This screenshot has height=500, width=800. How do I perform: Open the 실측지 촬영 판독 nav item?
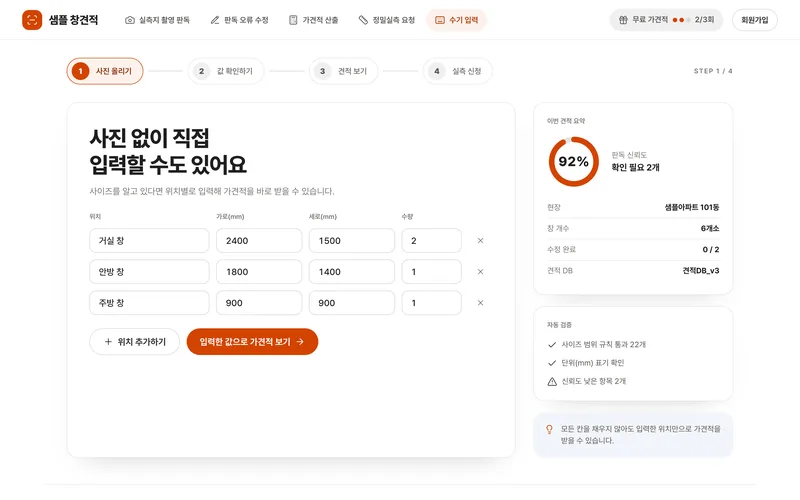coord(157,20)
